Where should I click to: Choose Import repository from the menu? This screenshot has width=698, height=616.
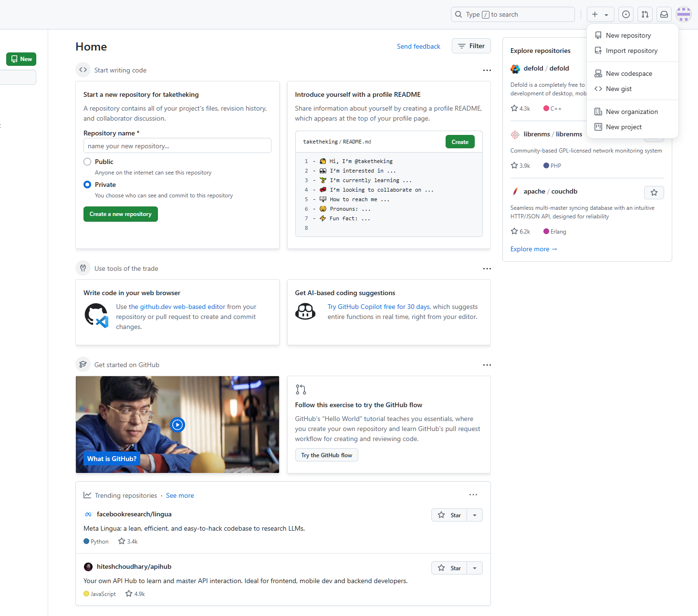[633, 51]
